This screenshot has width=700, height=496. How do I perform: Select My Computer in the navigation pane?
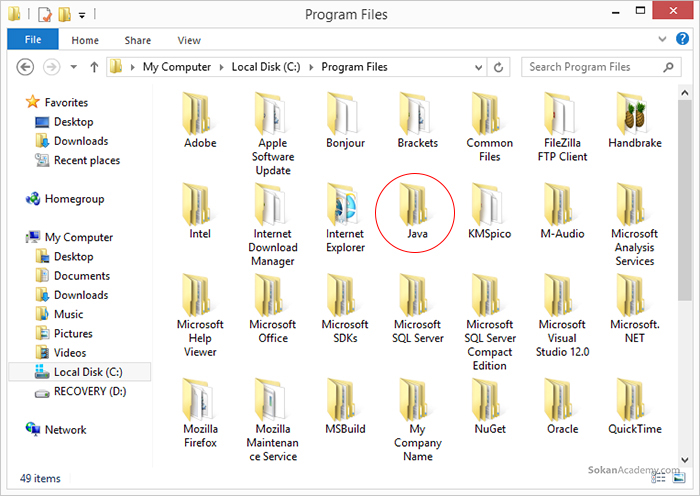click(x=69, y=237)
